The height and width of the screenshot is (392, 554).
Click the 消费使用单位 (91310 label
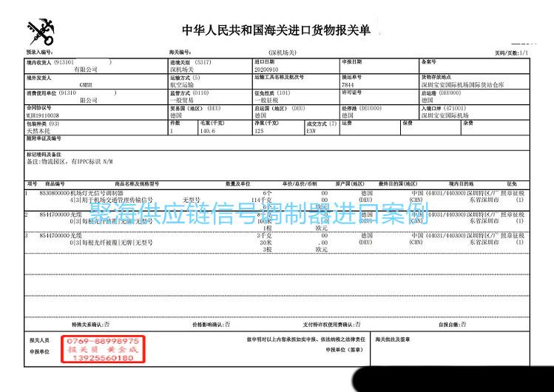[x=52, y=93]
